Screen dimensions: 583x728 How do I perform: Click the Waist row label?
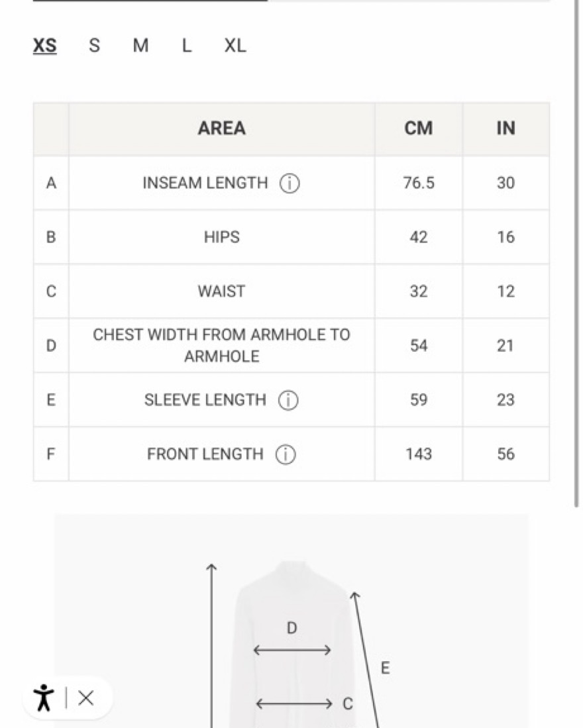coord(221,291)
